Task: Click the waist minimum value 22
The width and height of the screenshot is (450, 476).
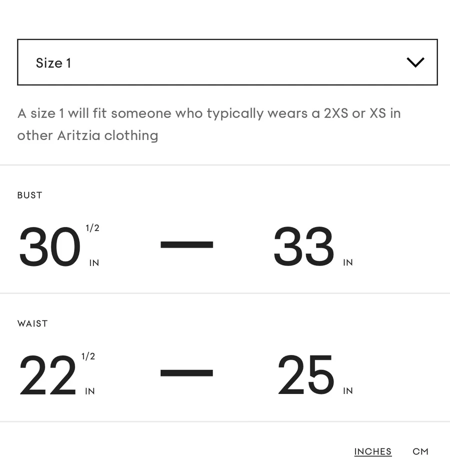Action: (x=47, y=374)
